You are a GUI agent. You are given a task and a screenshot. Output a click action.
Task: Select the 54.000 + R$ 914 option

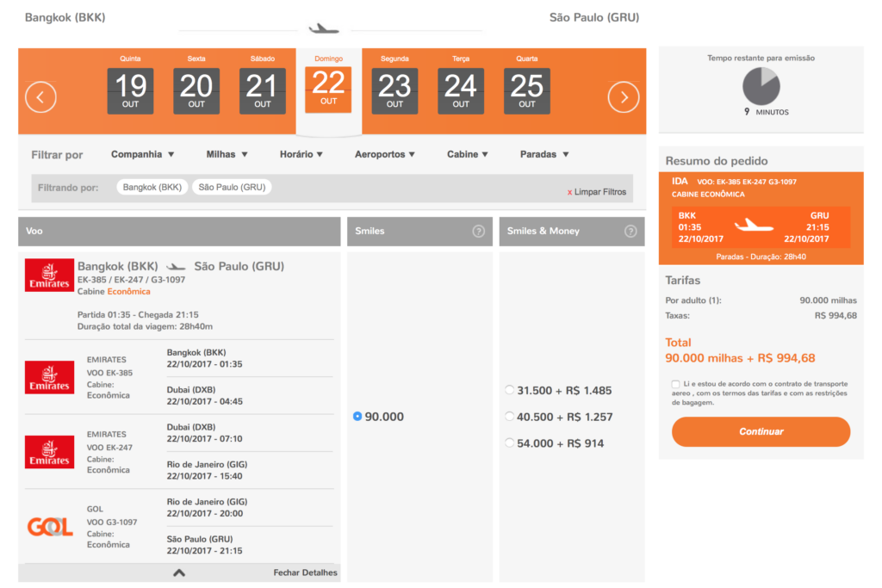509,443
